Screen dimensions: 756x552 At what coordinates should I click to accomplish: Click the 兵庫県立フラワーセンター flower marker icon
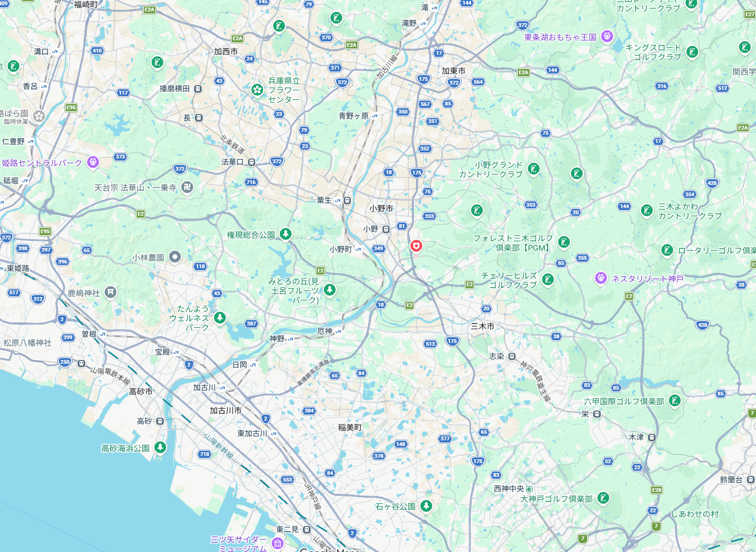(257, 89)
